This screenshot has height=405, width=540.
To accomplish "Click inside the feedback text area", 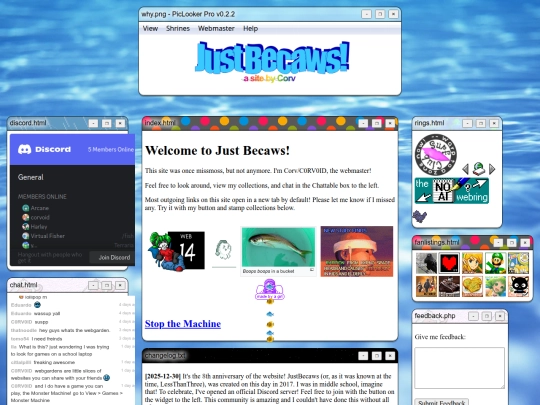I will click(x=459, y=368).
